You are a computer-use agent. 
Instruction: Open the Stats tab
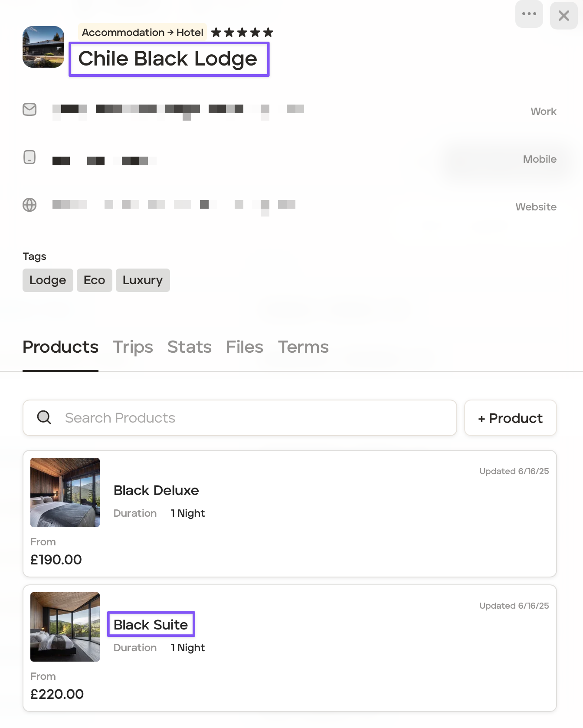(189, 347)
